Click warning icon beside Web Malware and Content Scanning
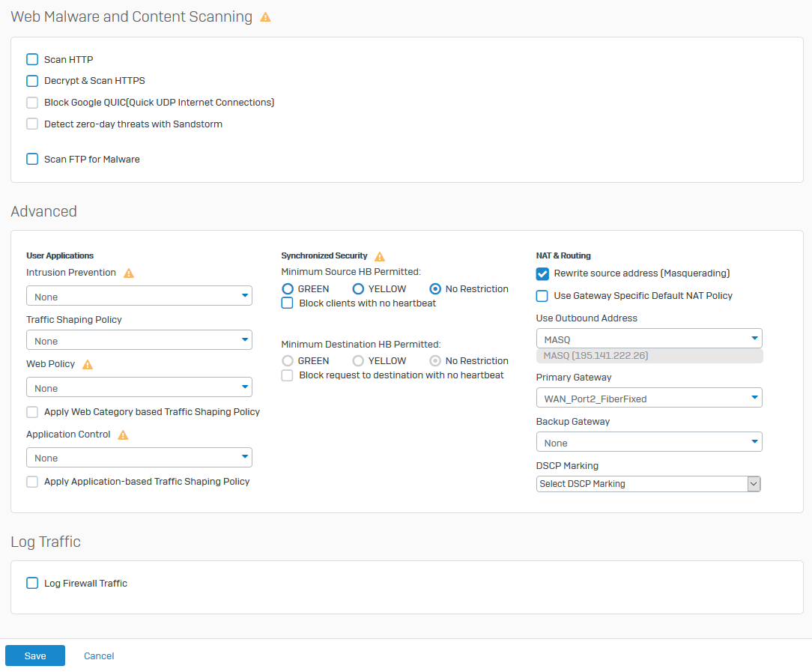The height and width of the screenshot is (672, 812). [265, 17]
